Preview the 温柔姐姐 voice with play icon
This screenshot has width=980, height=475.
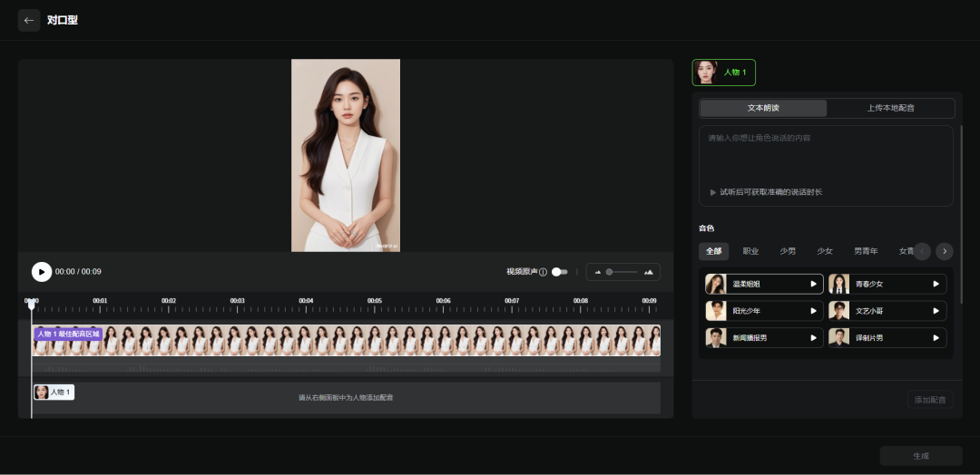pyautogui.click(x=813, y=284)
